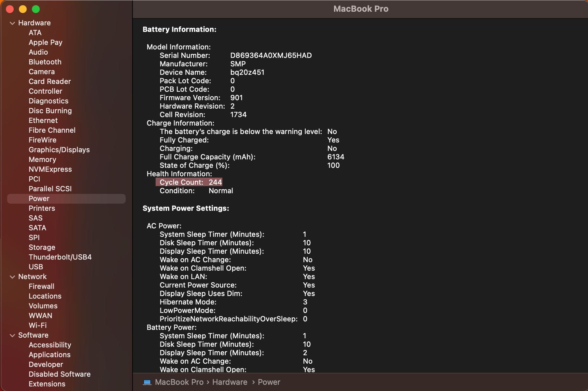
Task: Click the Full Charge Capacity value 6134
Action: click(336, 157)
